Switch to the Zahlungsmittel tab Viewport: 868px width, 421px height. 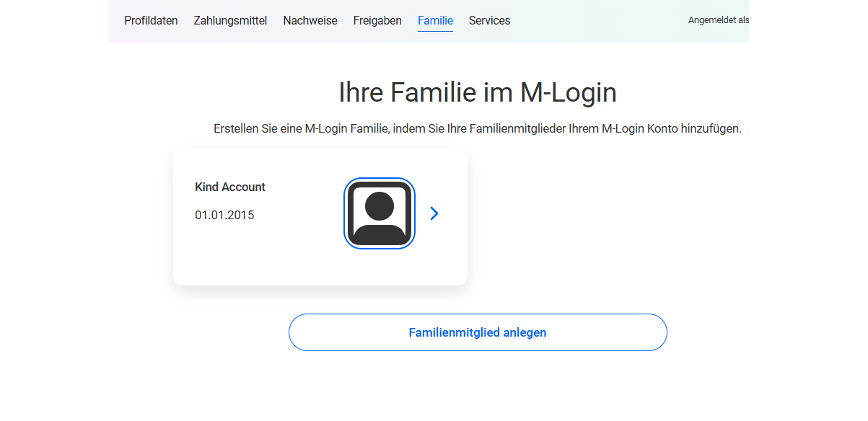[x=230, y=21]
